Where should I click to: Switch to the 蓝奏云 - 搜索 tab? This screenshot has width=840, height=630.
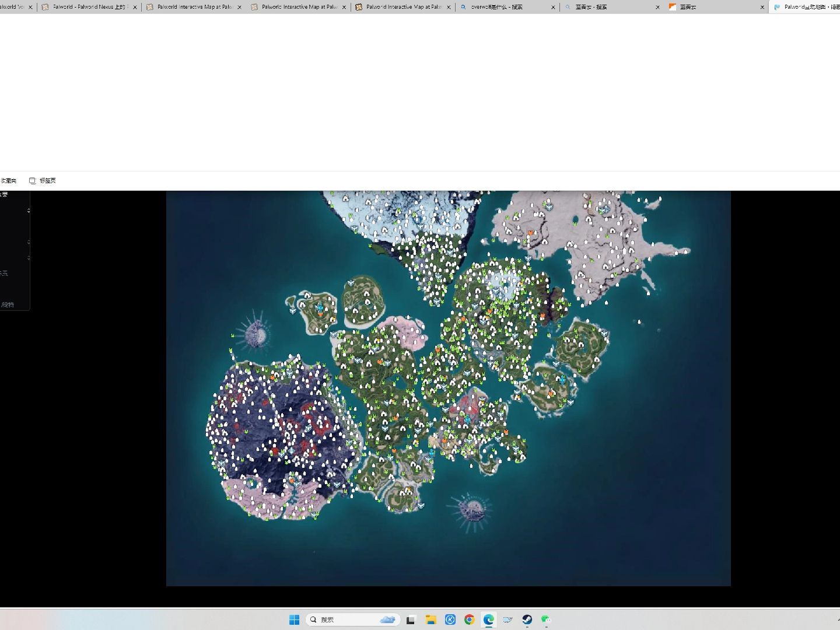point(611,7)
